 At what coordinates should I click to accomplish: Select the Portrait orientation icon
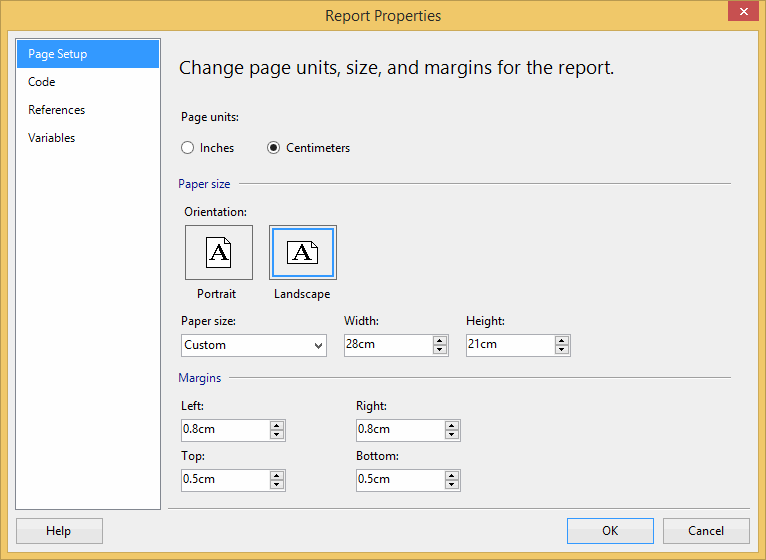click(x=219, y=252)
